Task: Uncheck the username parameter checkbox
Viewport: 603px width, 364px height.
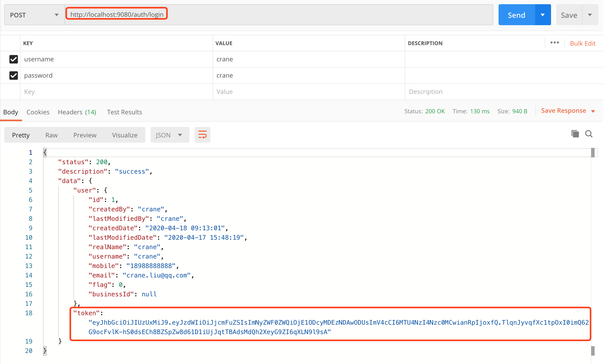Action: pyautogui.click(x=14, y=59)
